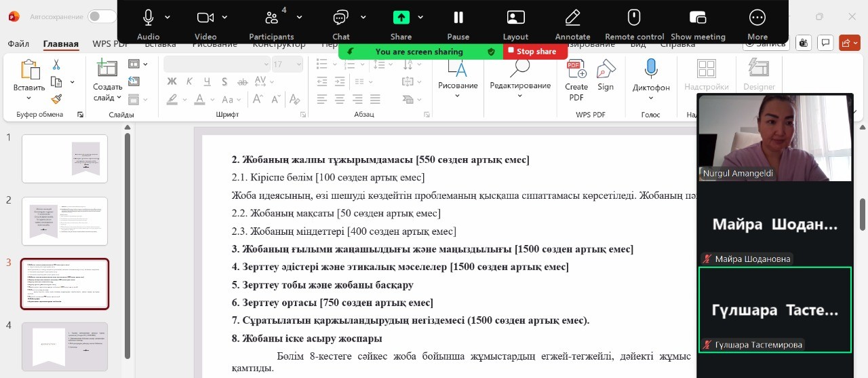The width and height of the screenshot is (868, 378).
Task: Click the Sign pen icon
Action: pos(606,69)
